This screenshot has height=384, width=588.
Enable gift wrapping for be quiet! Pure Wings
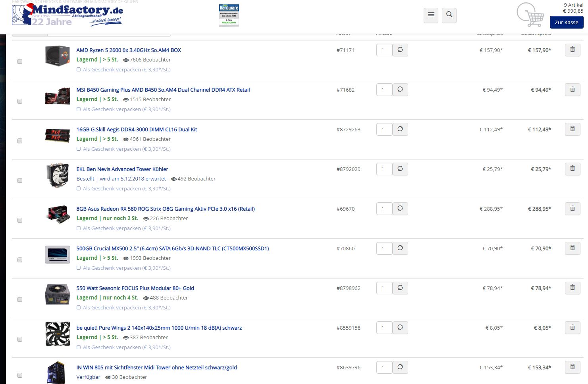click(79, 347)
